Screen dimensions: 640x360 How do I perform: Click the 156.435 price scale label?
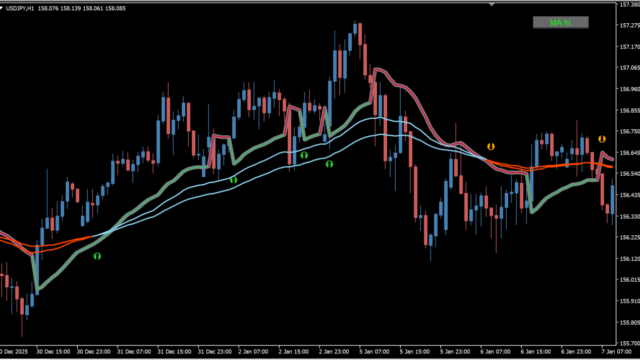629,195
